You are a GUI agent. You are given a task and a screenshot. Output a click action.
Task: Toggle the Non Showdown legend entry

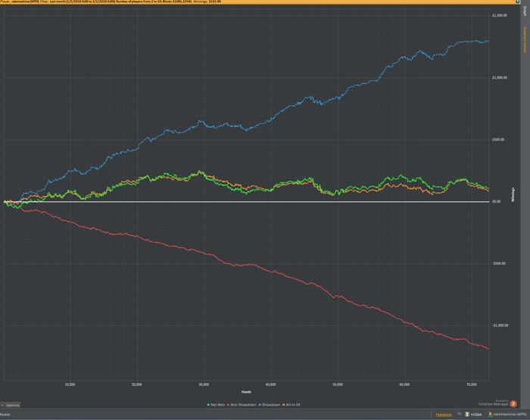point(242,405)
